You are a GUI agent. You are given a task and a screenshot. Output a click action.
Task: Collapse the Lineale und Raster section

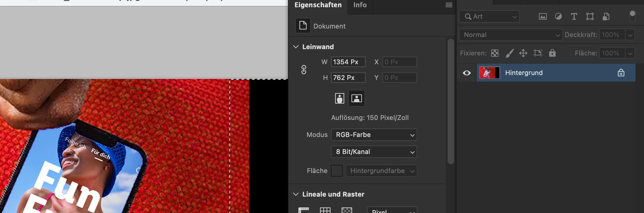point(296,194)
